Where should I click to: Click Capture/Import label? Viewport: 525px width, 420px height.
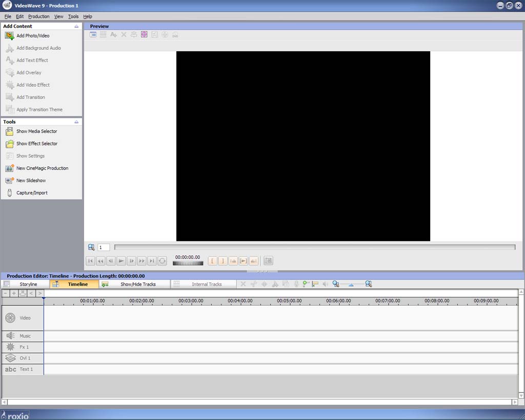32,193
